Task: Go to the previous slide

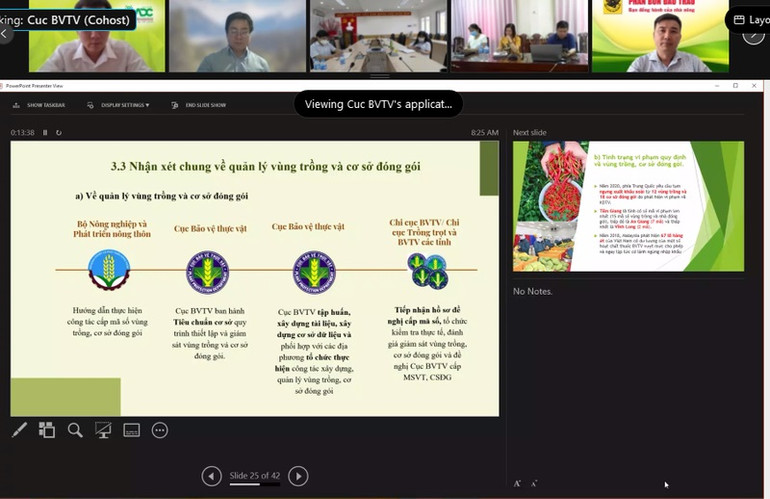Action: (x=211, y=476)
